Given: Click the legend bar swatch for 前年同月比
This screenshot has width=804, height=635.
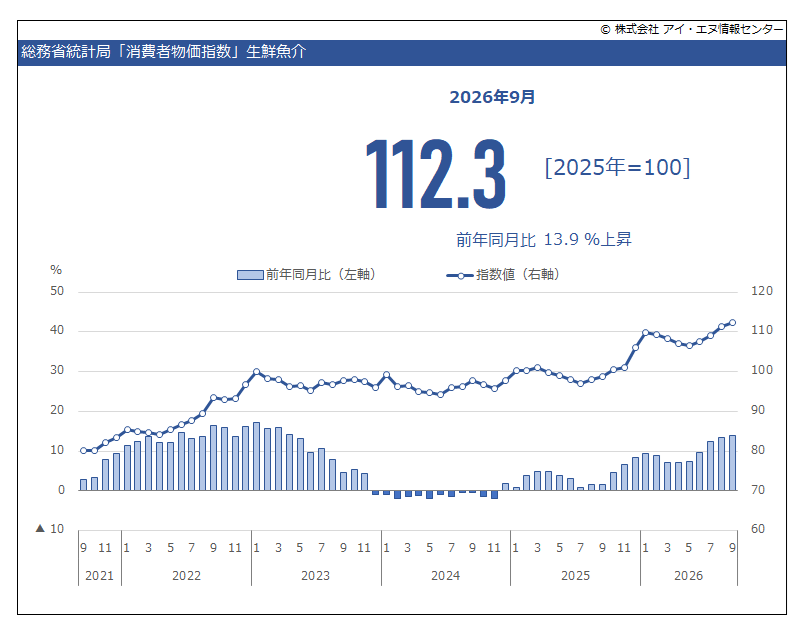Looking at the screenshot, I should (250, 275).
